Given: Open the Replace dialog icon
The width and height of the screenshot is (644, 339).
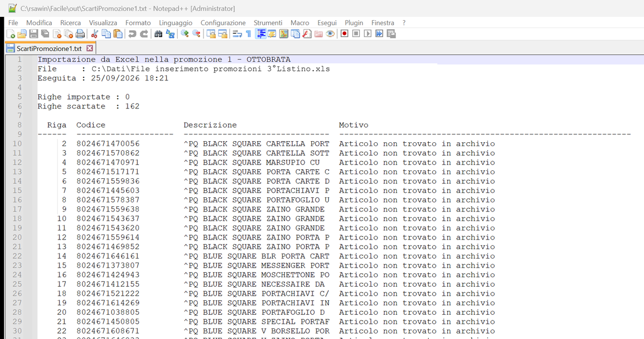Looking at the screenshot, I should point(170,34).
